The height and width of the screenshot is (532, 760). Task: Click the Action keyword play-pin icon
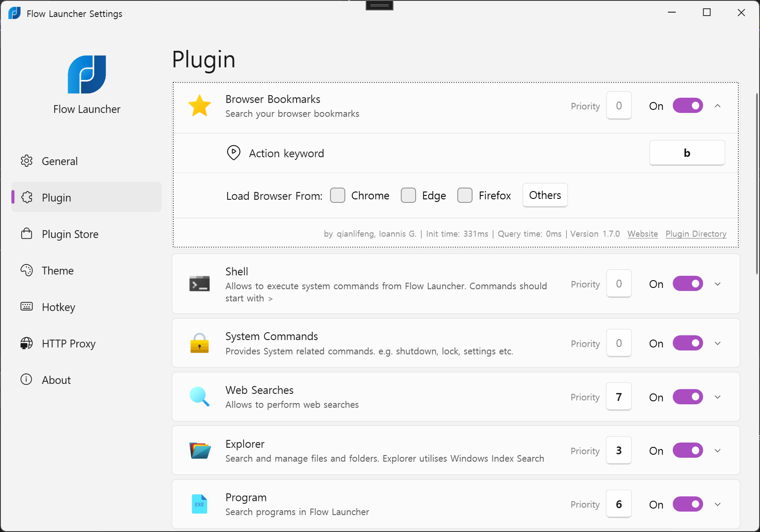234,153
